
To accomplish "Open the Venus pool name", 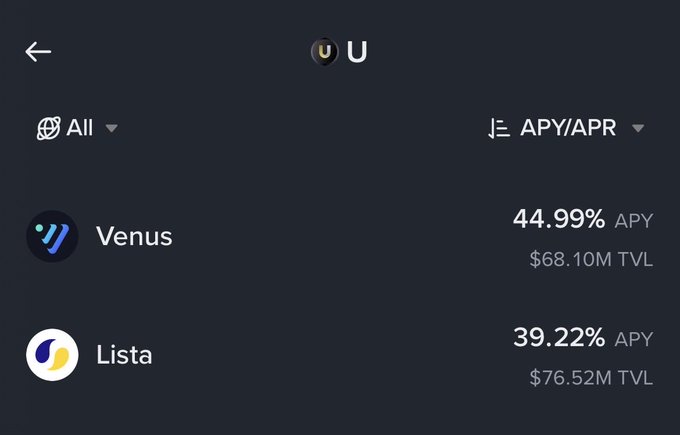I will [x=134, y=236].
